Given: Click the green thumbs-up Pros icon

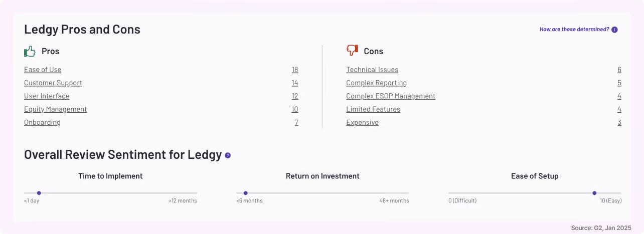Looking at the screenshot, I should 30,51.
